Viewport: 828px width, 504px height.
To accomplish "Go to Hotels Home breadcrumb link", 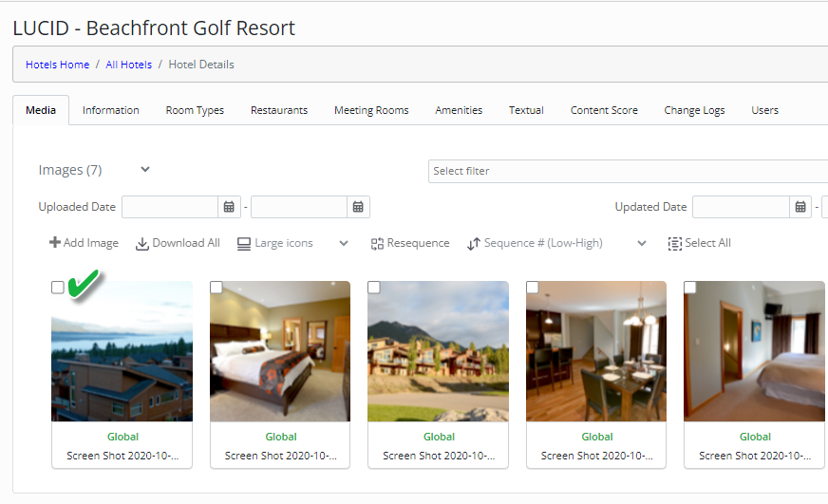I will point(57,65).
